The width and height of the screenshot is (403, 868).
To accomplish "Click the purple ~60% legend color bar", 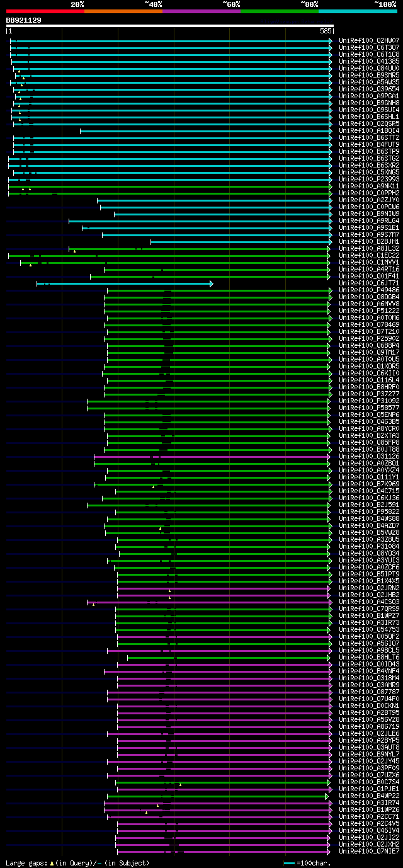I will (201, 11).
